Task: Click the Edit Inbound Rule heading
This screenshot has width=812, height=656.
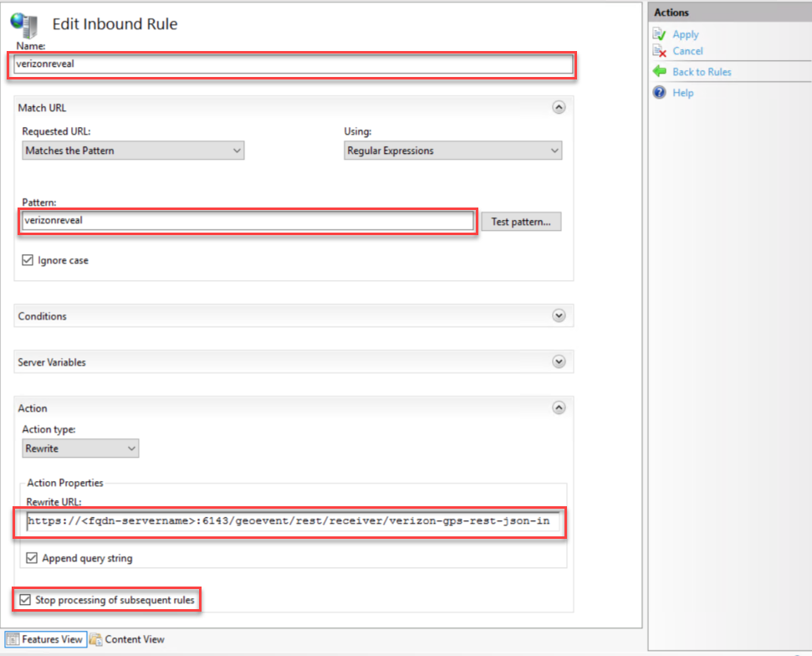Action: point(115,23)
